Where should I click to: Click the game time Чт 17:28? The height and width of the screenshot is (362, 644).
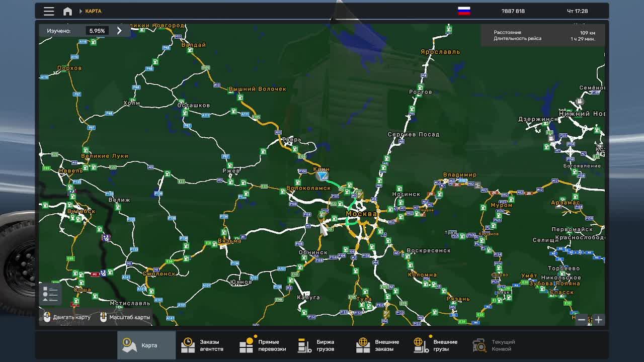tap(577, 11)
